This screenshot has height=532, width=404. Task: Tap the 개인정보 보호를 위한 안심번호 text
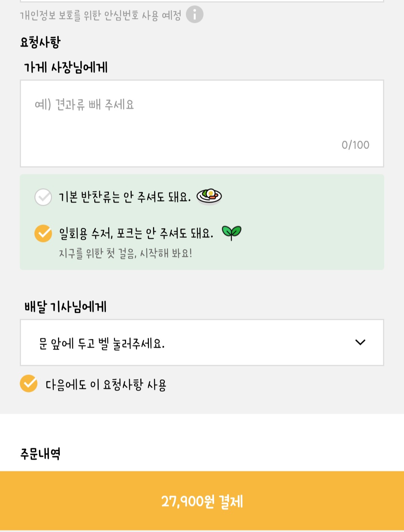(100, 15)
